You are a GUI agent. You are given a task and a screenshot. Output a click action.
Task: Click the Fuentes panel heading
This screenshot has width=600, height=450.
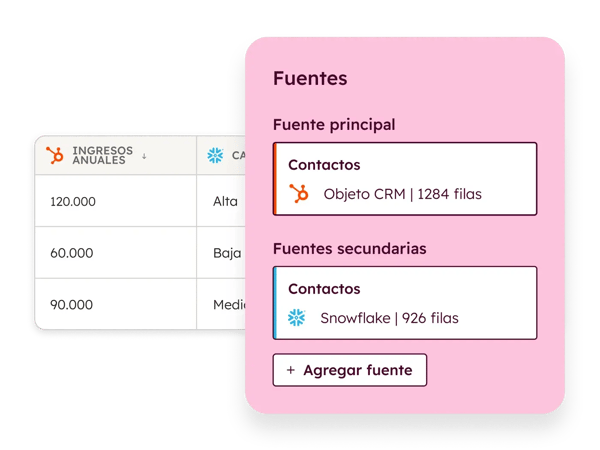click(x=310, y=77)
